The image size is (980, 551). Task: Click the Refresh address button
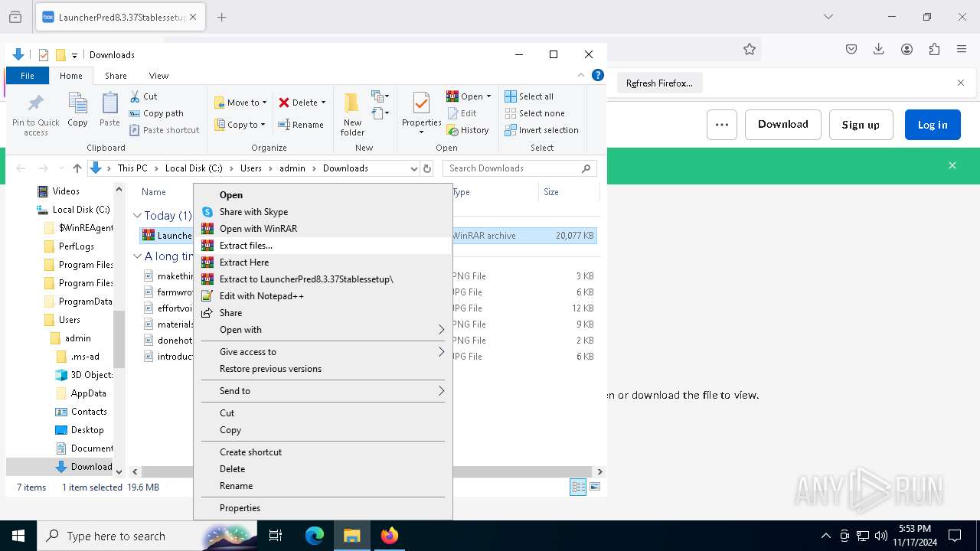pyautogui.click(x=427, y=168)
